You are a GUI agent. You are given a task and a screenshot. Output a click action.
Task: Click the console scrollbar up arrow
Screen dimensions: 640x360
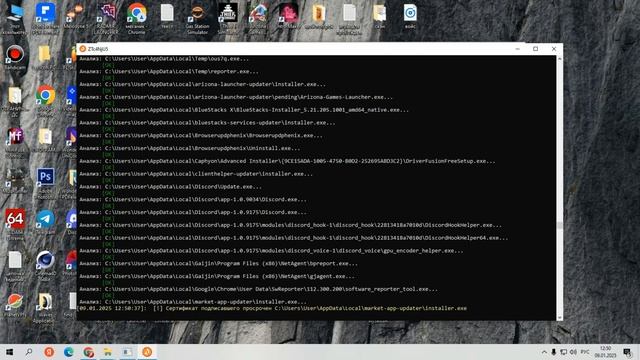pyautogui.click(x=559, y=59)
